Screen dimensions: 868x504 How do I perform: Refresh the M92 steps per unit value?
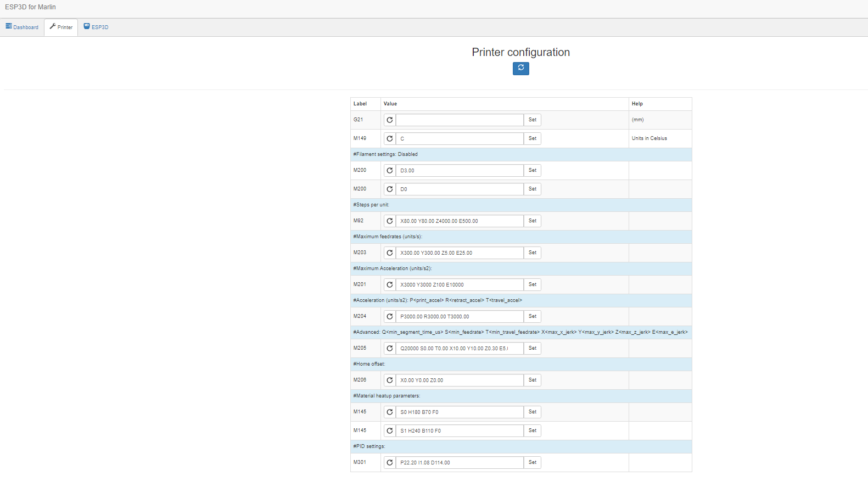(390, 221)
